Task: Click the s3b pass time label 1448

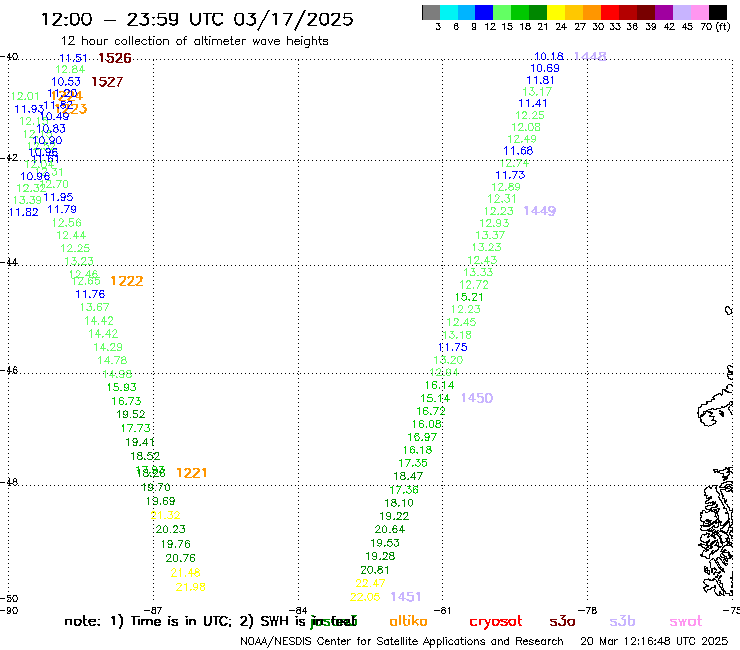Action: [590, 57]
